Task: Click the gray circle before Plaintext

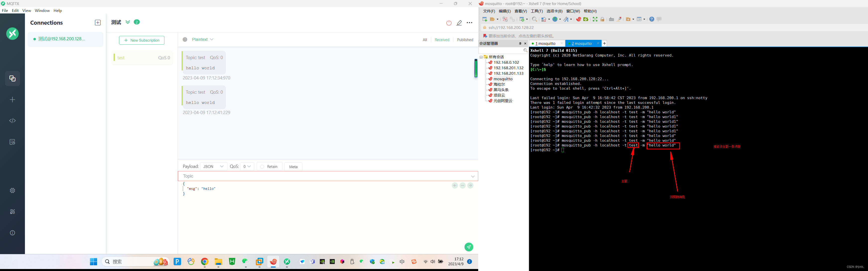Action: pyautogui.click(x=185, y=39)
